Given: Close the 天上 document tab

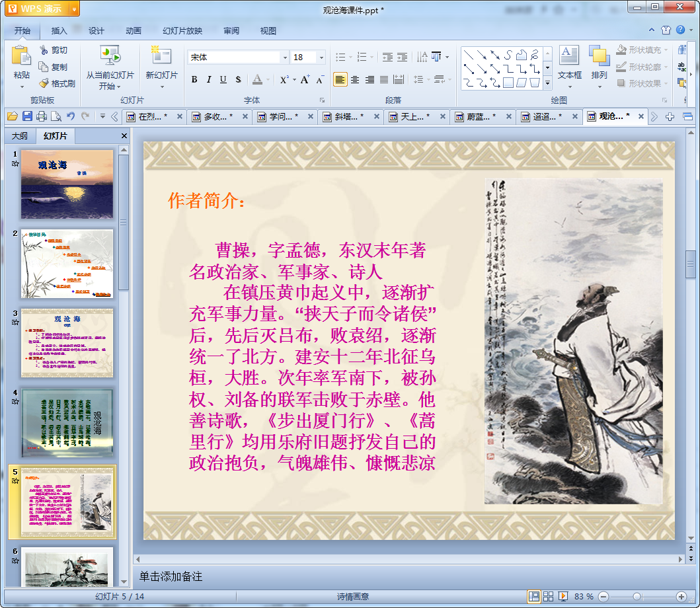Looking at the screenshot, I should 442,116.
